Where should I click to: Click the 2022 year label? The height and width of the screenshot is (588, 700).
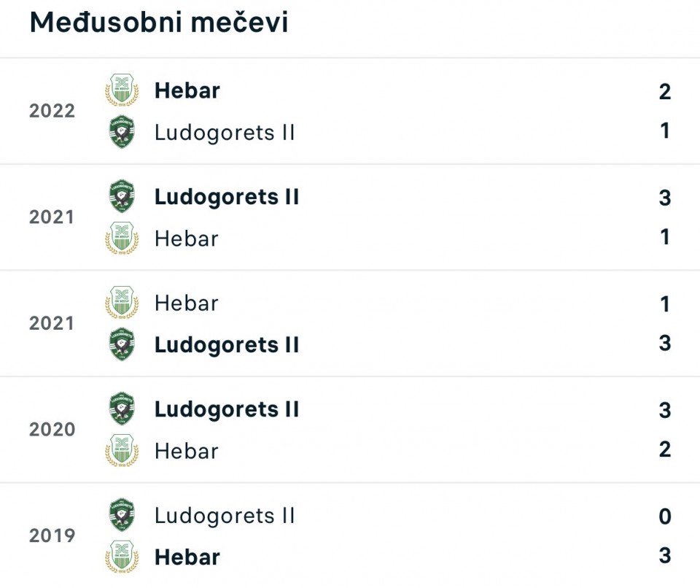tap(52, 111)
